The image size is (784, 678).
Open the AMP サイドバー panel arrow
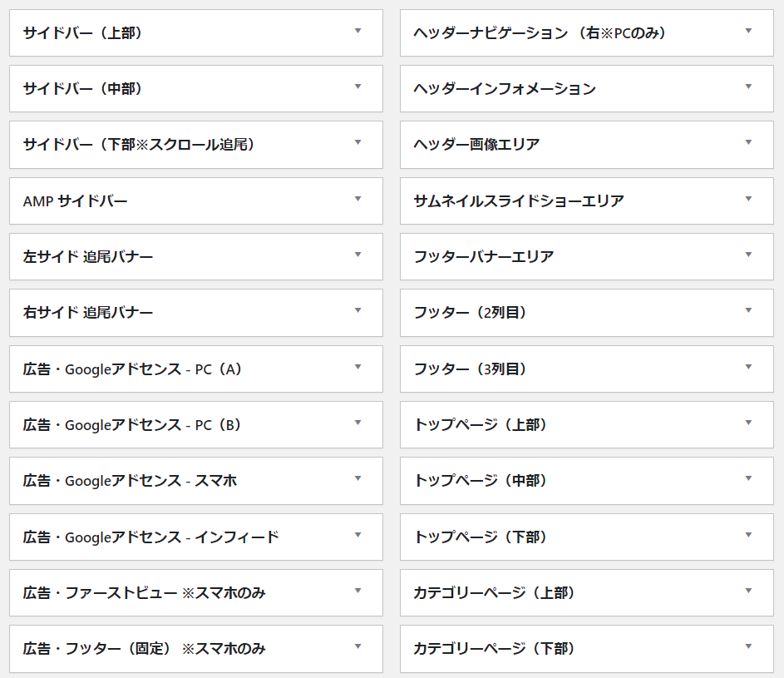pyautogui.click(x=358, y=200)
